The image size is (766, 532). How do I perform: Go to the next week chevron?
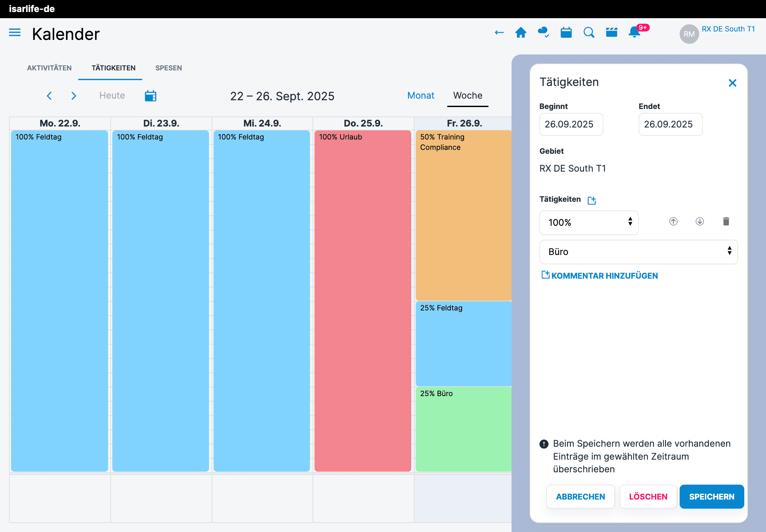click(x=74, y=96)
